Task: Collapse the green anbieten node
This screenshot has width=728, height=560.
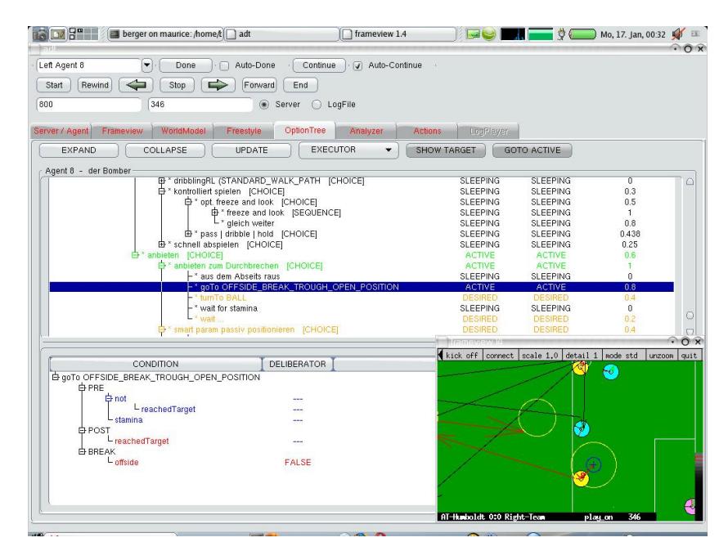Action: 135,255
